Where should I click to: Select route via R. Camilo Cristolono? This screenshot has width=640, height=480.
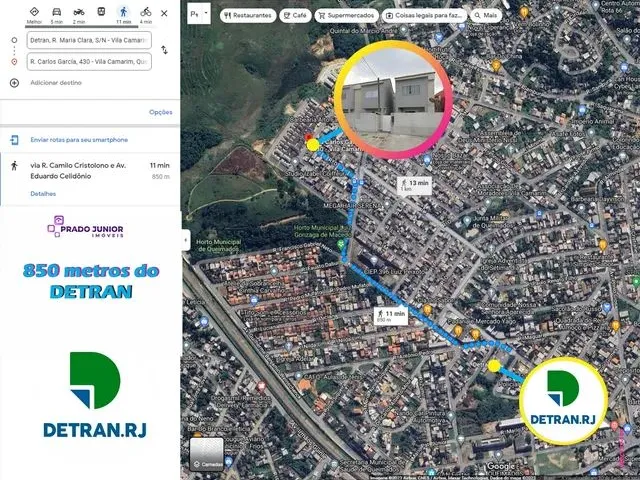[x=90, y=179]
